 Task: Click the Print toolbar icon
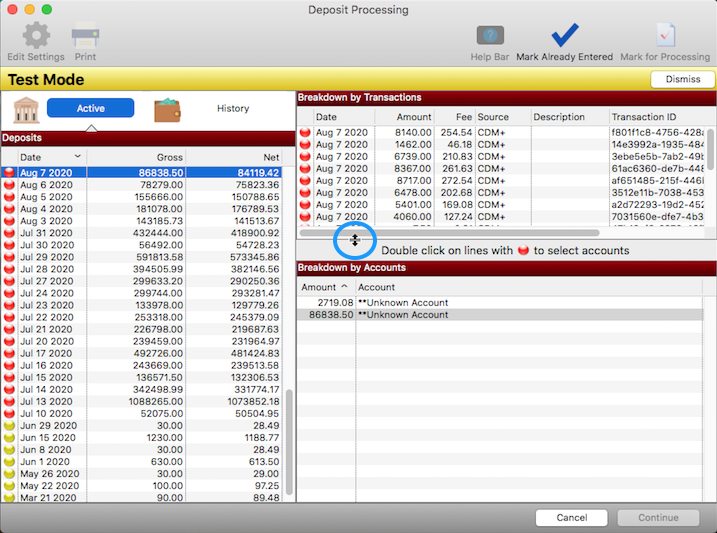(85, 37)
